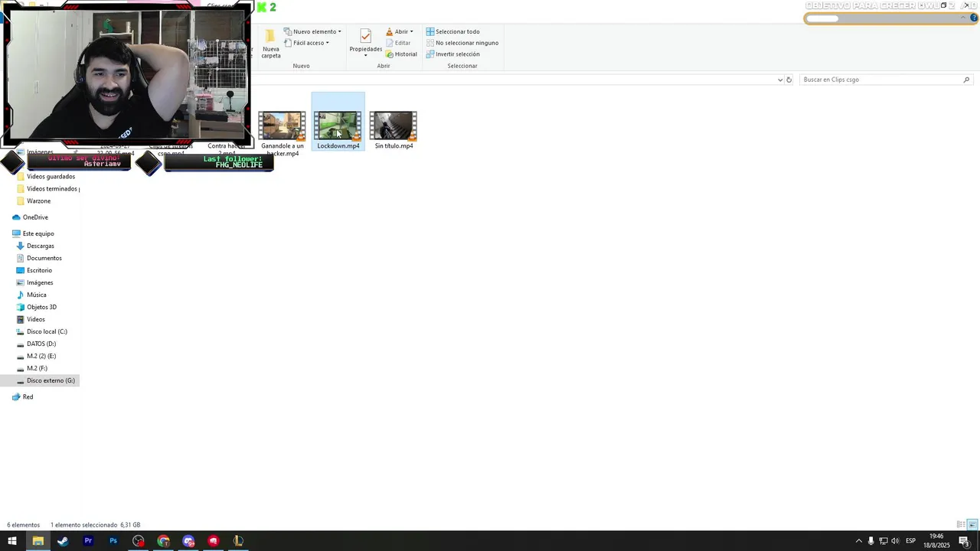Image resolution: width=980 pixels, height=551 pixels.
Task: Click the ESP language indicator
Action: click(x=911, y=541)
